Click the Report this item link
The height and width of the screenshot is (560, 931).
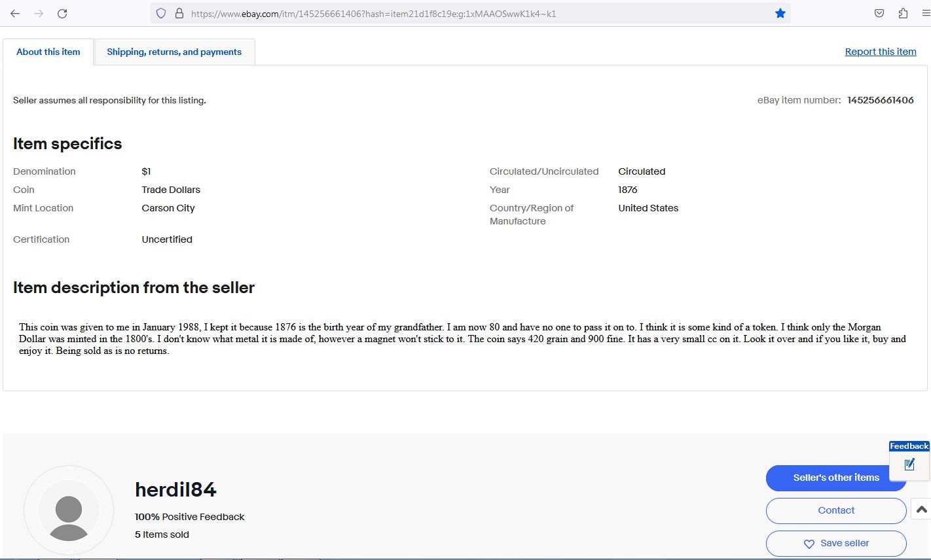(880, 52)
